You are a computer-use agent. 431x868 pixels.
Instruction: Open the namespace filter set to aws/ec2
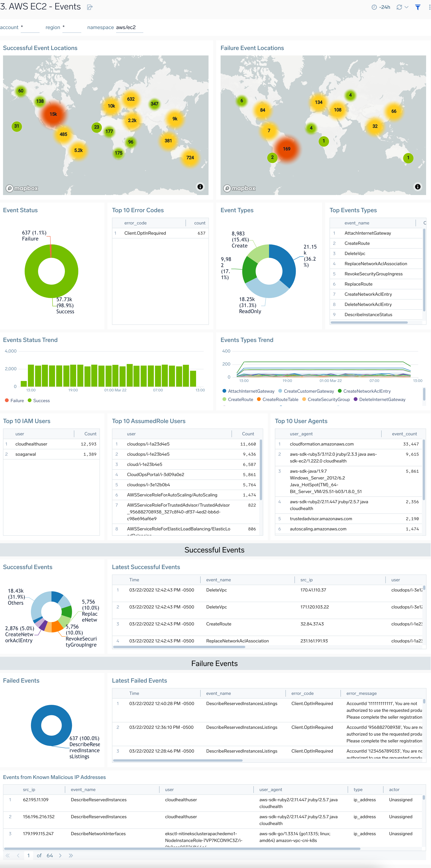click(129, 27)
